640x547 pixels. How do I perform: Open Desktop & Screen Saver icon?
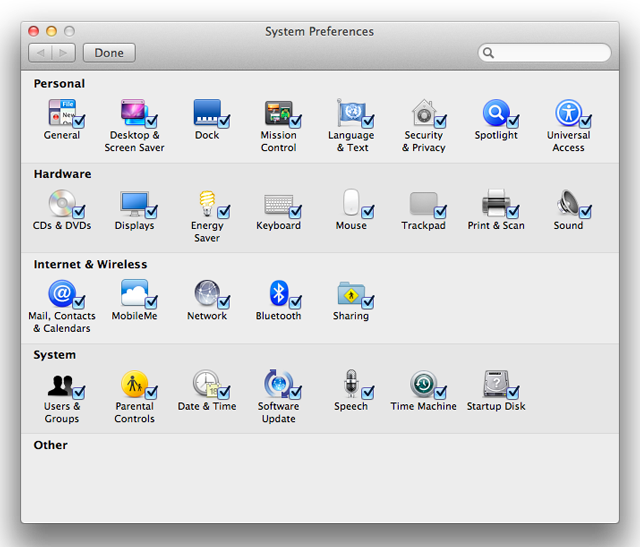(133, 112)
